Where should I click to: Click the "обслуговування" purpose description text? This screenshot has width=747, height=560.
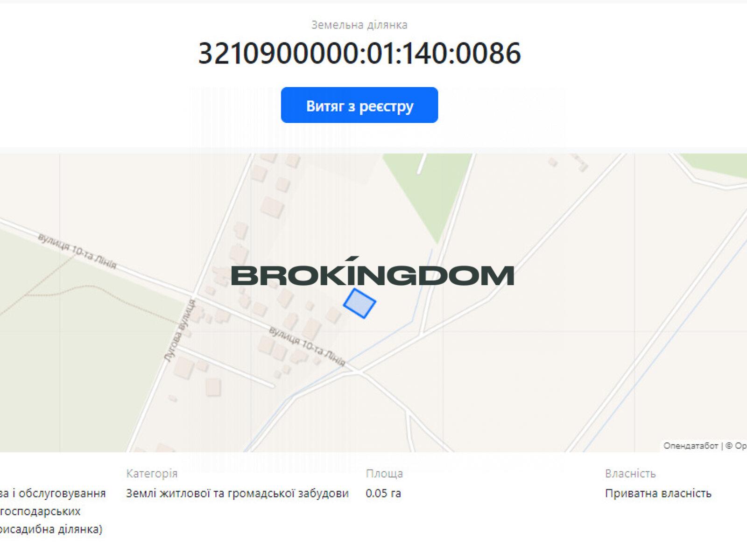point(62,493)
